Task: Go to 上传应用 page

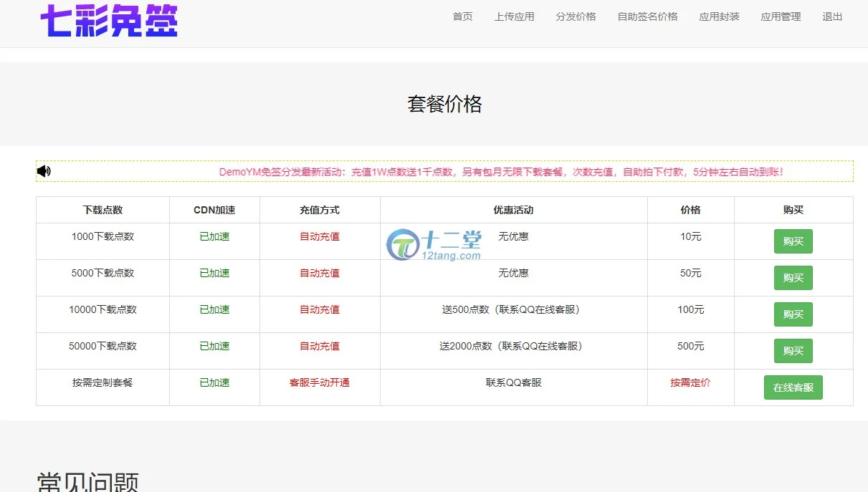Action: pyautogui.click(x=514, y=16)
